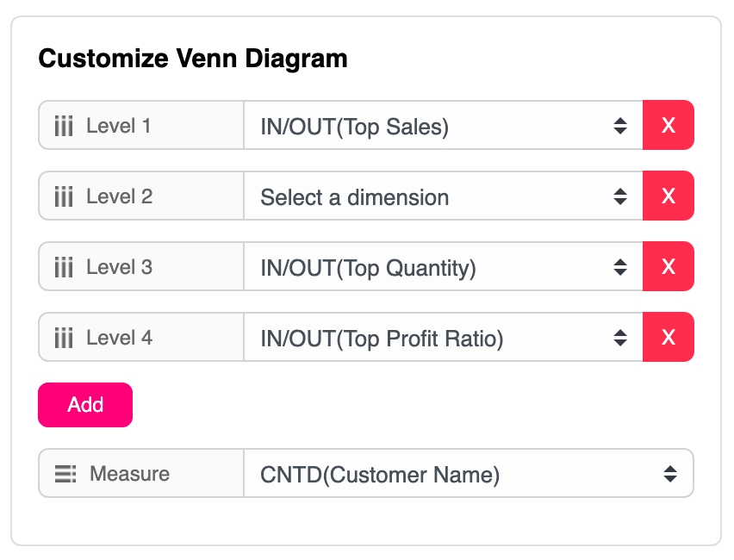Remove Level 2 with its X button
Image resolution: width=734 pixels, height=560 pixels.
(x=668, y=196)
